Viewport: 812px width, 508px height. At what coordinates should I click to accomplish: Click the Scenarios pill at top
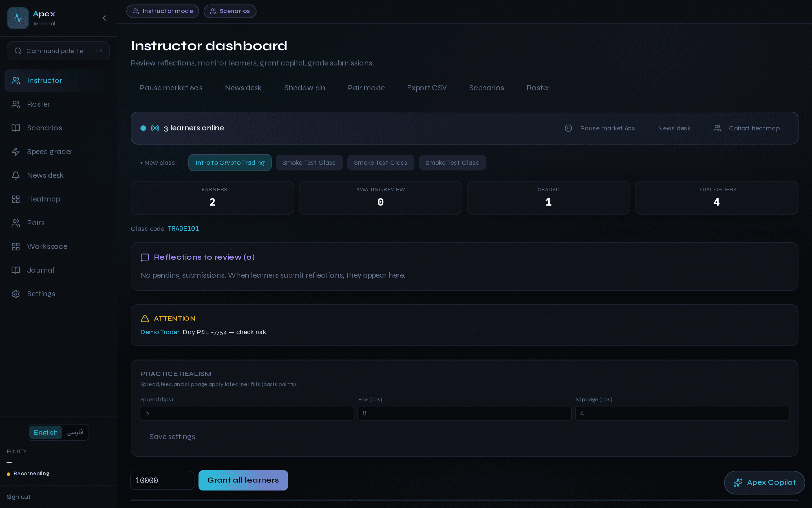[230, 11]
